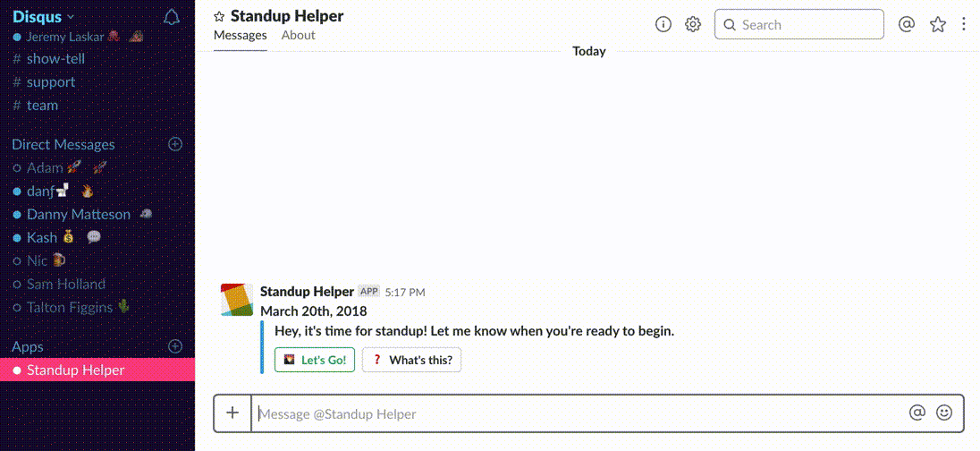Open emoji picker in message box

pos(944,413)
